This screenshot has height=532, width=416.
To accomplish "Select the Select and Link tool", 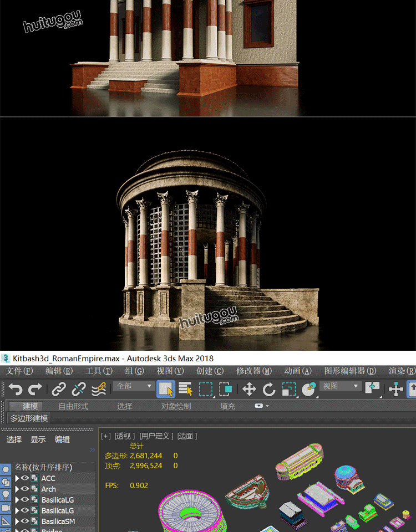I will tap(59, 389).
